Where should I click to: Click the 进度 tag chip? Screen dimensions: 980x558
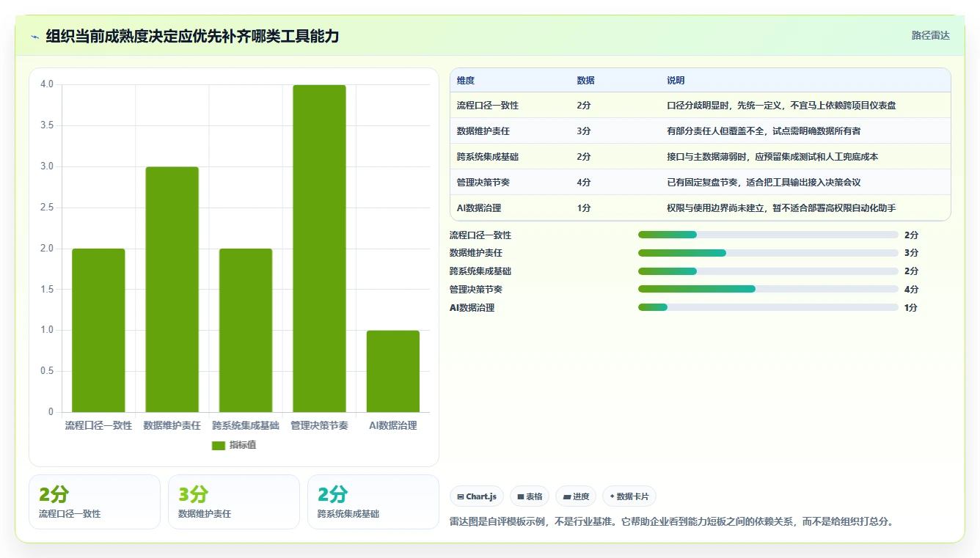(x=576, y=496)
